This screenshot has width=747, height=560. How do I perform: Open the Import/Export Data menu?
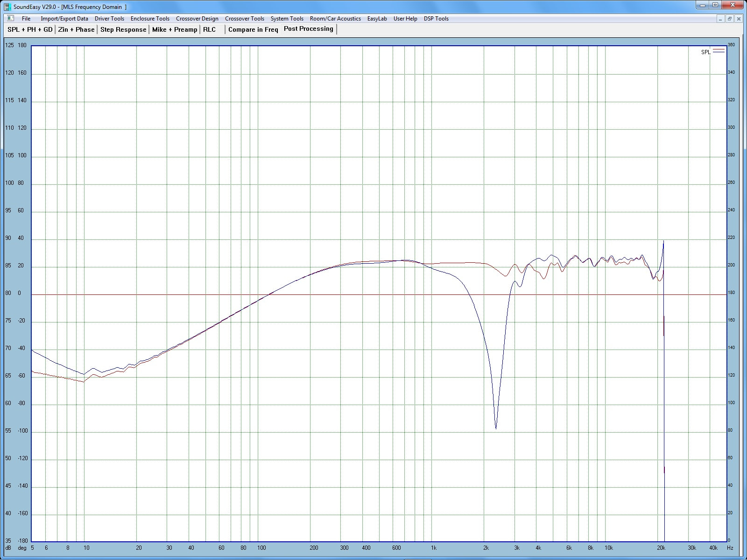pos(64,19)
